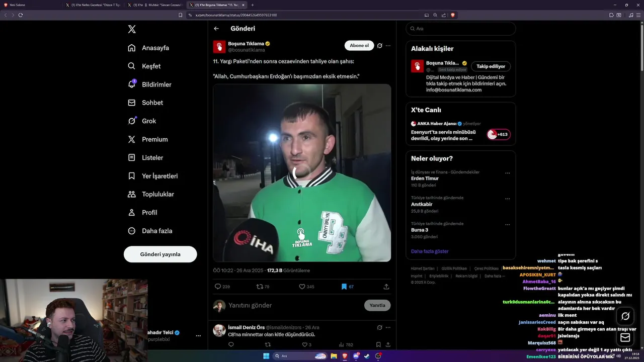Click the taskbar Ara search box

coord(300,356)
